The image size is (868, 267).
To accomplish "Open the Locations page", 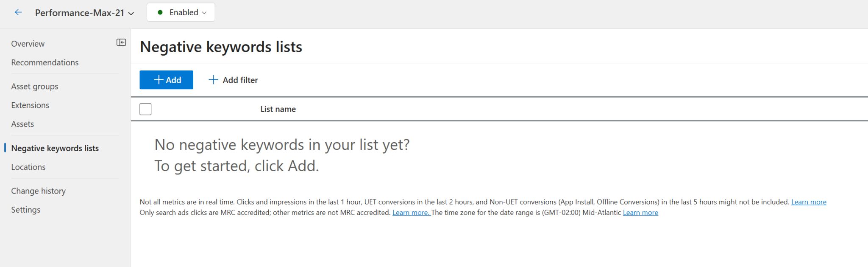I will tap(28, 167).
